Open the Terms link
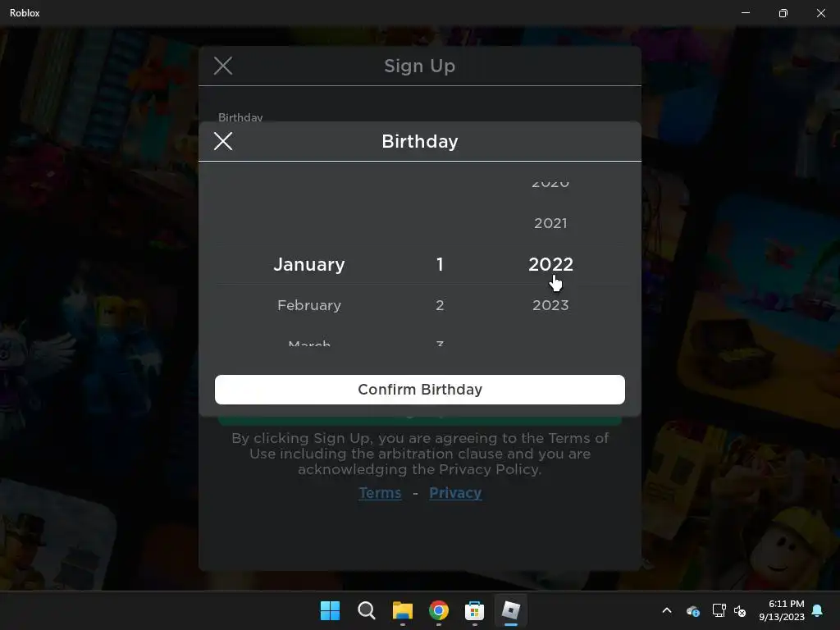840x630 pixels. (380, 493)
